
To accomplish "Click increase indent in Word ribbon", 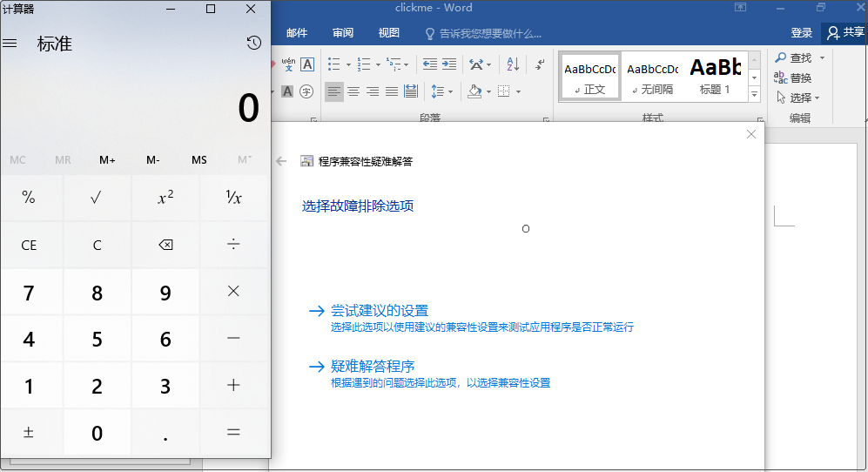I will [449, 64].
